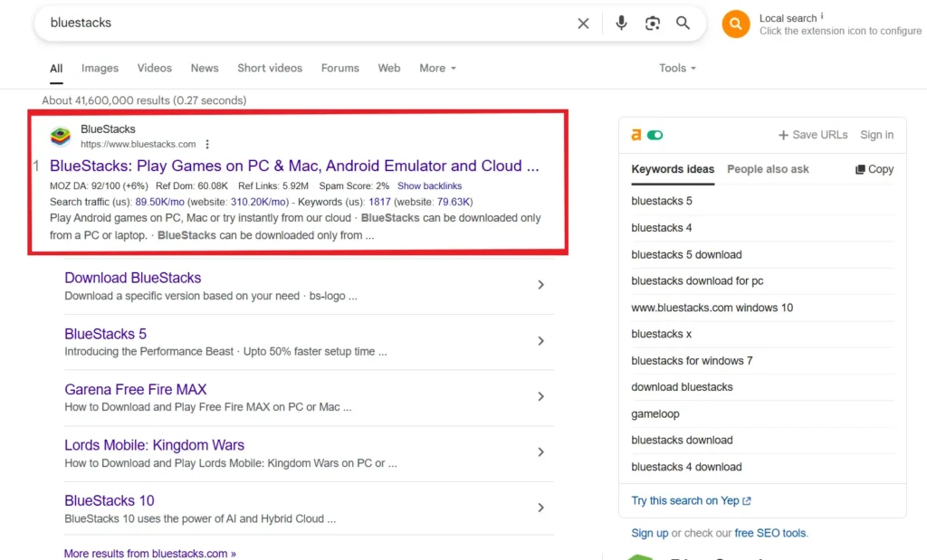Click More results from bluestacks.com

(150, 554)
